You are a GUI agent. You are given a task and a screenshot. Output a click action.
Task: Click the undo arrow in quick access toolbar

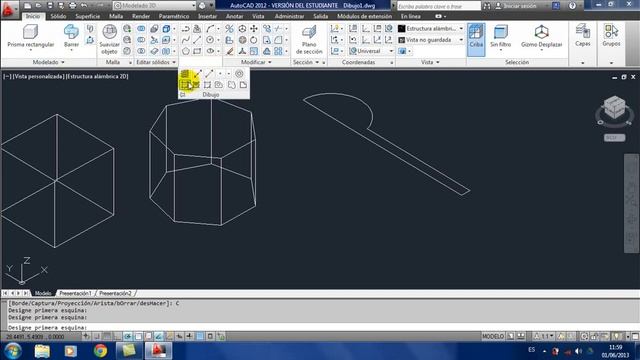point(84,6)
